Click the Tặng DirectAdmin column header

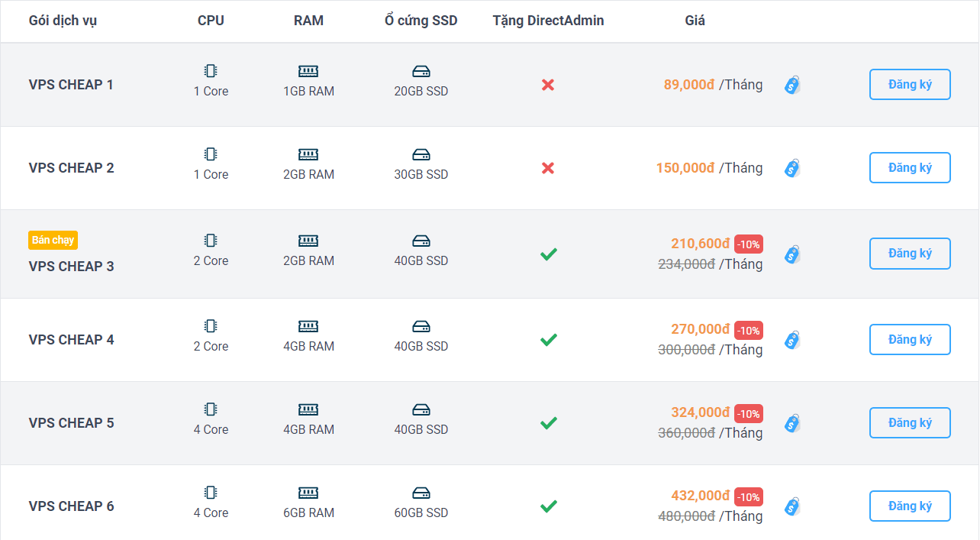(548, 21)
